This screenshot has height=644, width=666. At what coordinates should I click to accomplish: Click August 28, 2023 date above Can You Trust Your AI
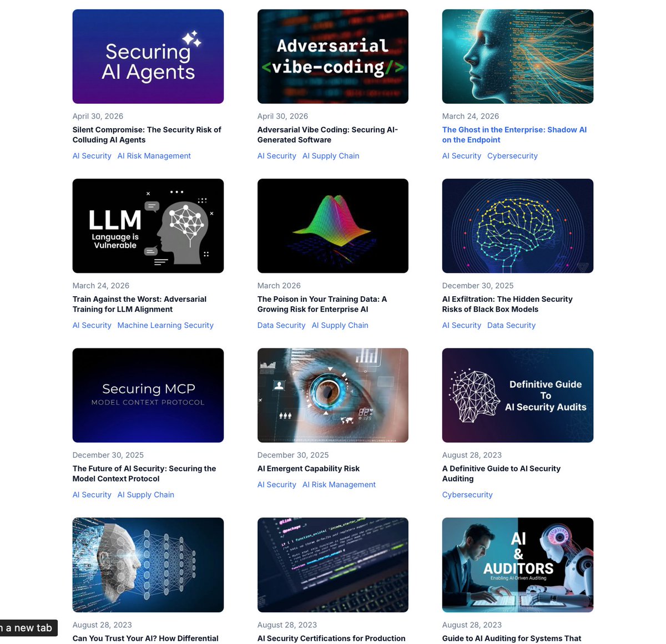click(103, 625)
